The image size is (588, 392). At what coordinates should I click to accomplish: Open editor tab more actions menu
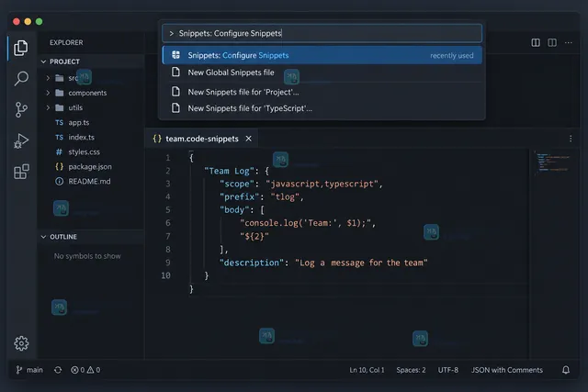click(x=571, y=139)
